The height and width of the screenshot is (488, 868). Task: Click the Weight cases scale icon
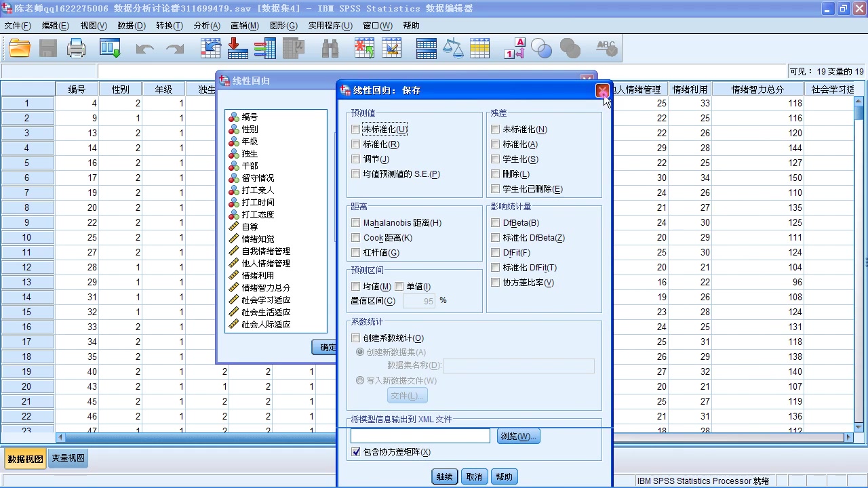tap(453, 48)
